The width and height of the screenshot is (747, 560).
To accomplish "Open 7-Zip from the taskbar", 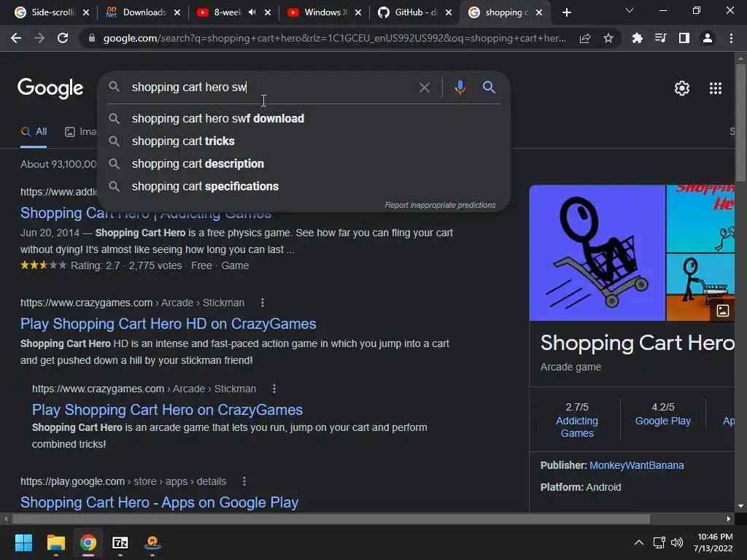I will [x=120, y=542].
